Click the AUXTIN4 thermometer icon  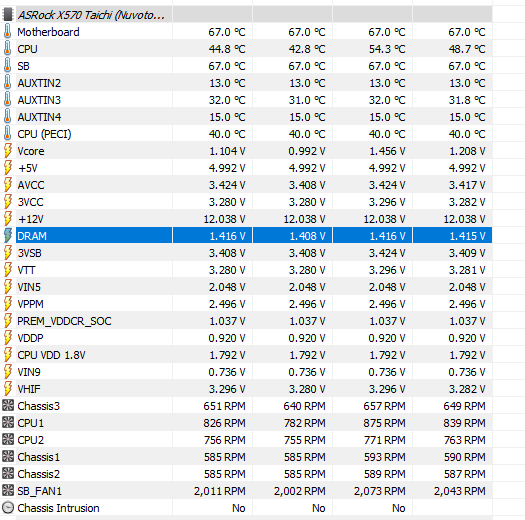click(7, 117)
